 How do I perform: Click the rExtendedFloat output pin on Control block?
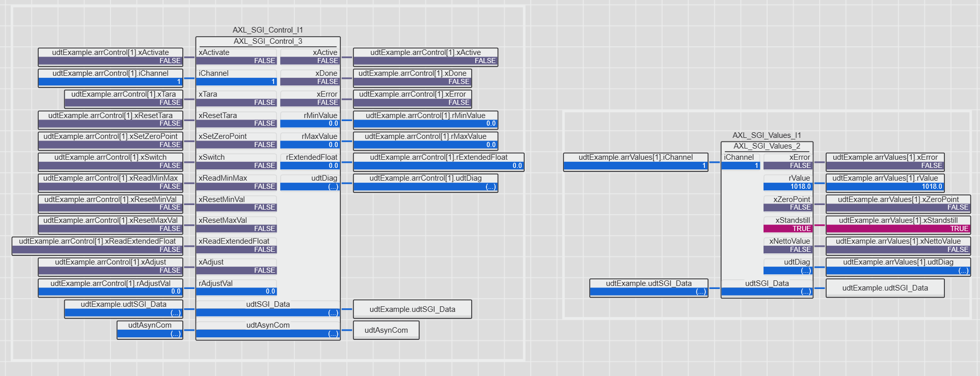click(x=310, y=161)
